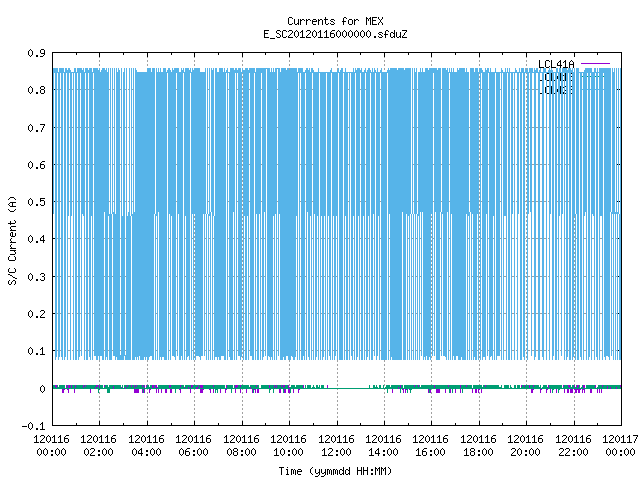
Task: Click the 04:00 time tick label
Action: tap(146, 452)
